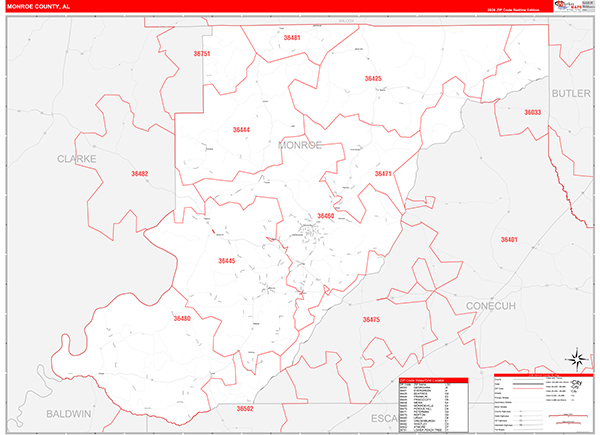Click the BALDWIN county name label
The height and width of the screenshot is (435, 600).
pyautogui.click(x=69, y=414)
